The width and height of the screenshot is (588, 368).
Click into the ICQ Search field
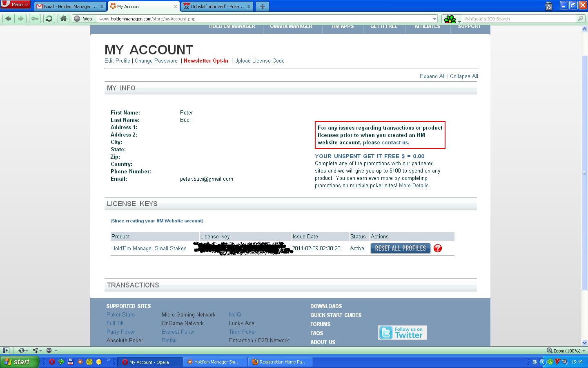pyautogui.click(x=519, y=19)
